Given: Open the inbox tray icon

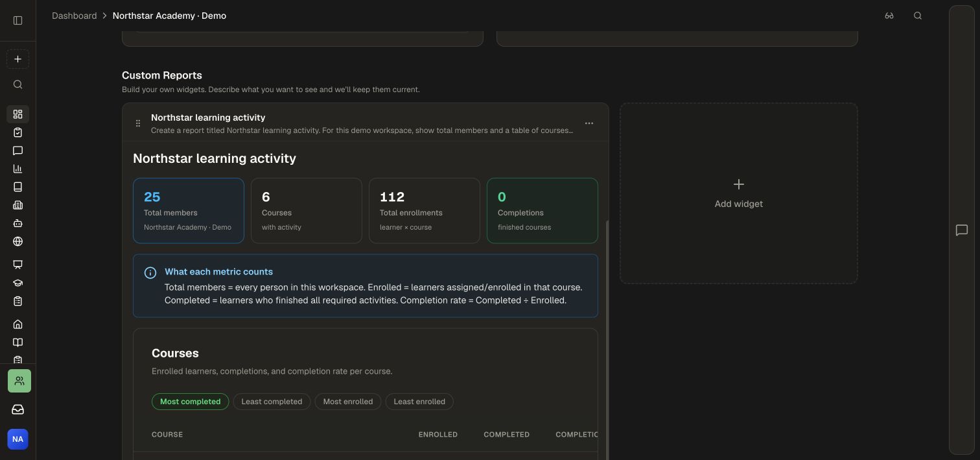Looking at the screenshot, I should (x=17, y=409).
